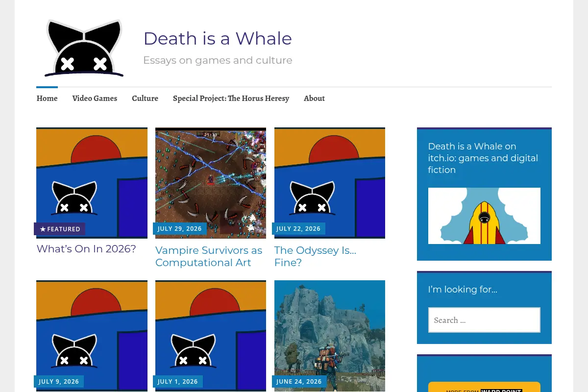Open Vampire Survivors as Computational Art title

click(x=209, y=256)
